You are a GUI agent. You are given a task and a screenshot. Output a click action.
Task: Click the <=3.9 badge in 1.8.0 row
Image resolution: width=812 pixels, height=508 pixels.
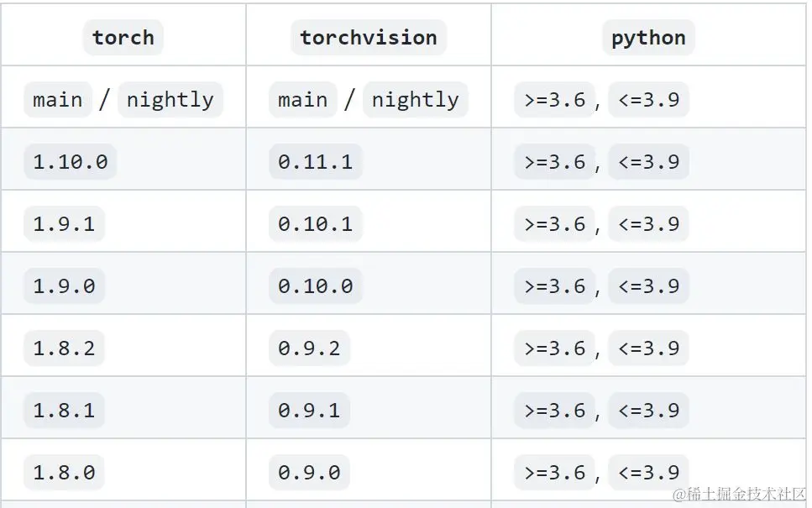pyautogui.click(x=648, y=472)
